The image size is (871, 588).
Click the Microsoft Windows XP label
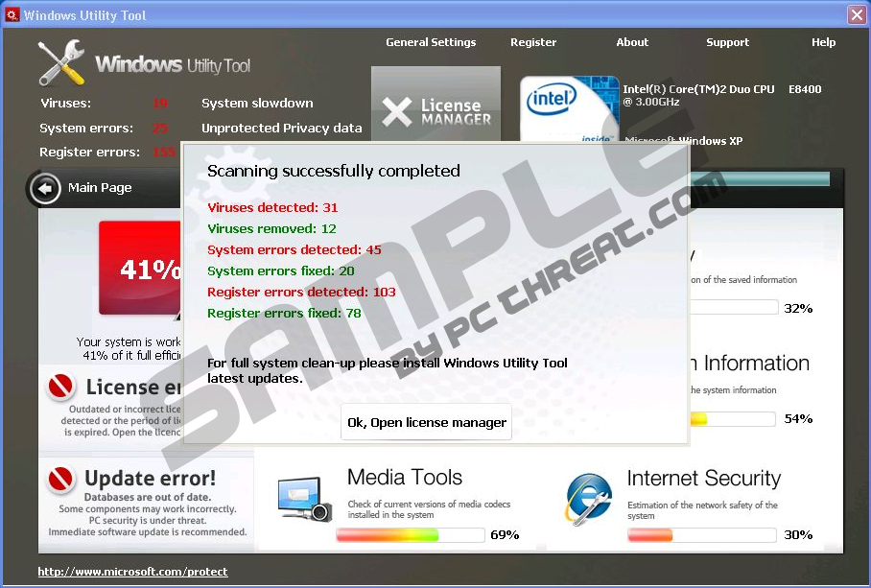684,141
